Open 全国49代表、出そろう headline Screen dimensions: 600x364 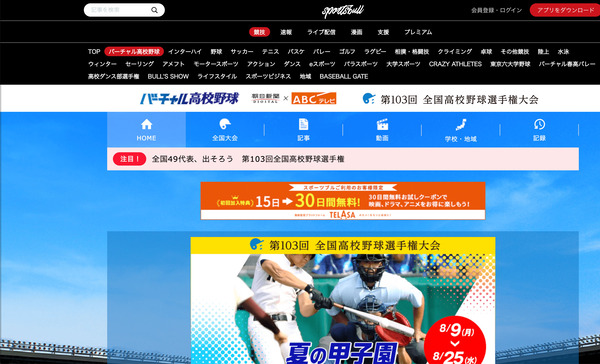[248, 159]
